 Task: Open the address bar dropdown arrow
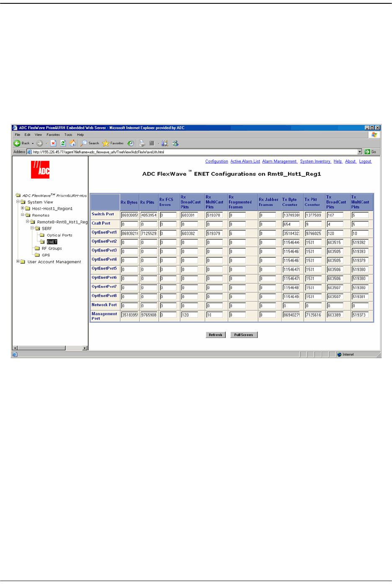[x=360, y=152]
